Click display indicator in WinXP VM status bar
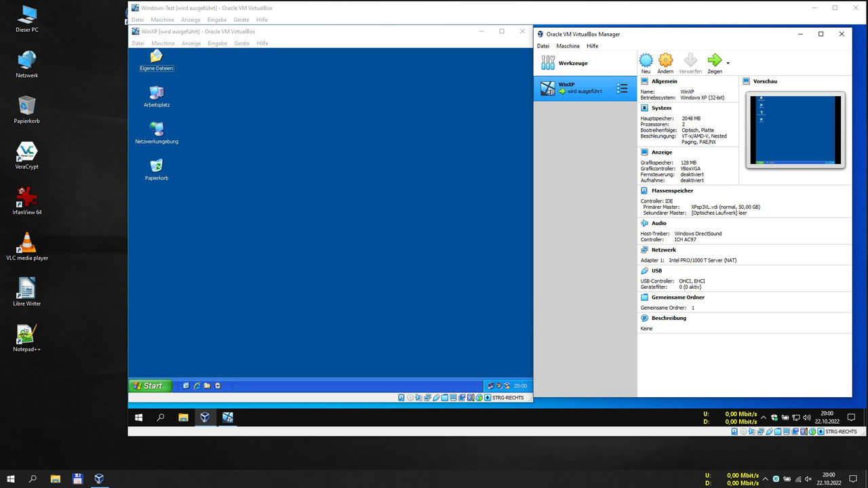This screenshot has width=868, height=488. 453,398
